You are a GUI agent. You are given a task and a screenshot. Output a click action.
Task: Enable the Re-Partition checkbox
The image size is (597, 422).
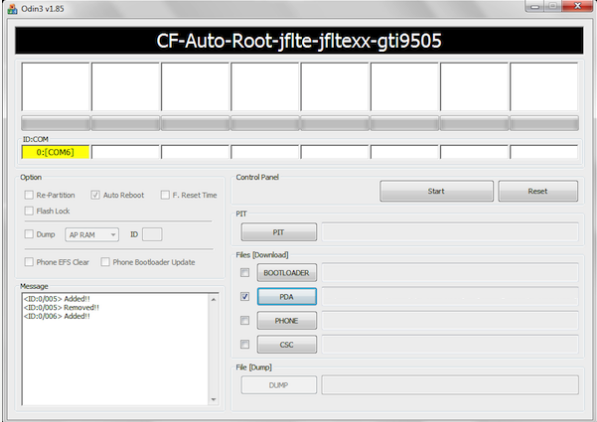click(x=29, y=195)
